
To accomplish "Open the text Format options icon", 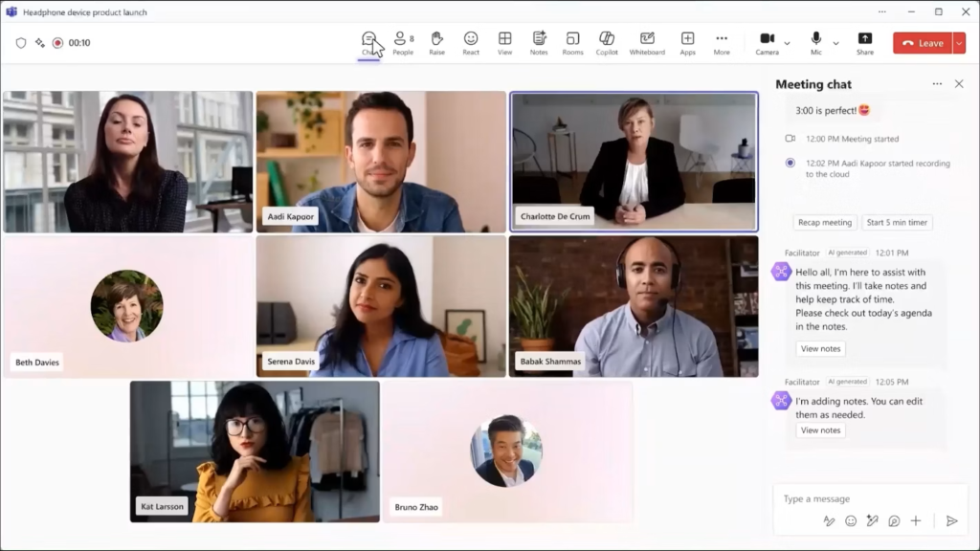I will click(x=829, y=521).
